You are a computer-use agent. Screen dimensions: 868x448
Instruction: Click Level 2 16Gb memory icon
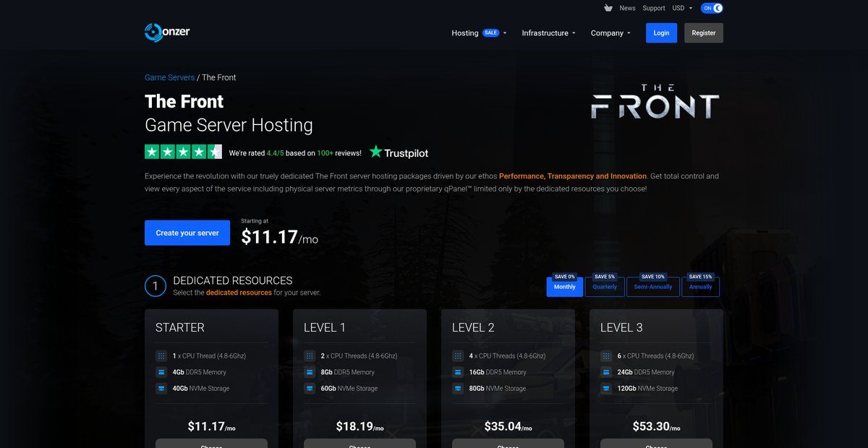pos(458,372)
